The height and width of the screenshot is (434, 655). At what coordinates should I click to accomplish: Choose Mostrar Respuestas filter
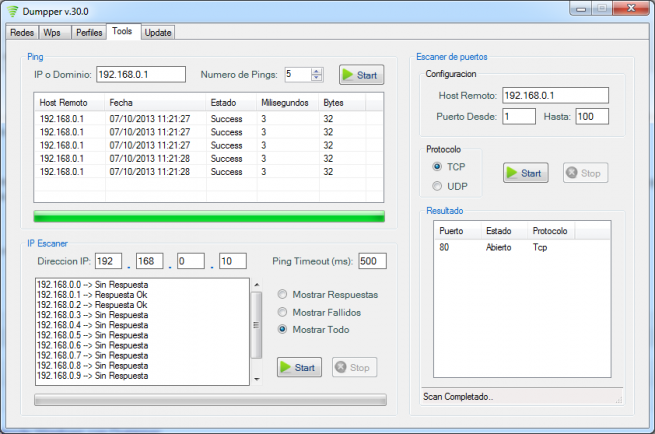284,295
